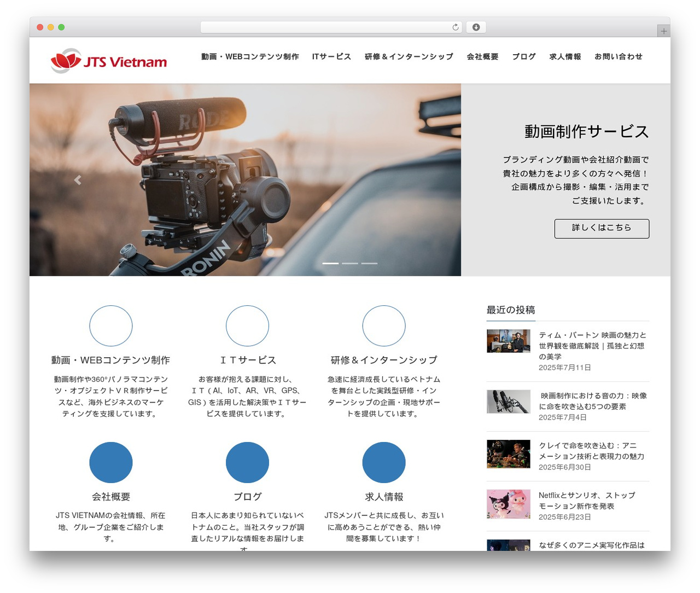
Task: Open the 研修＆インターンシップ navigation item
Action: pyautogui.click(x=409, y=56)
